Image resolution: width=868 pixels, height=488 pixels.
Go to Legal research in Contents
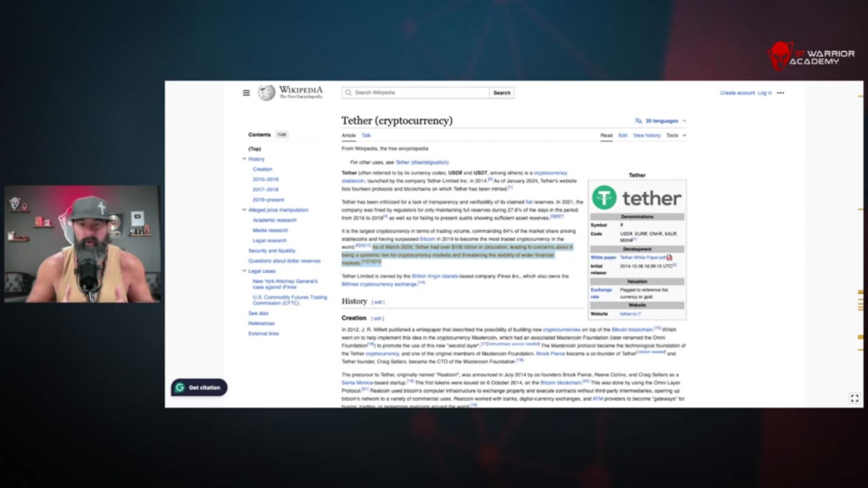coord(270,241)
